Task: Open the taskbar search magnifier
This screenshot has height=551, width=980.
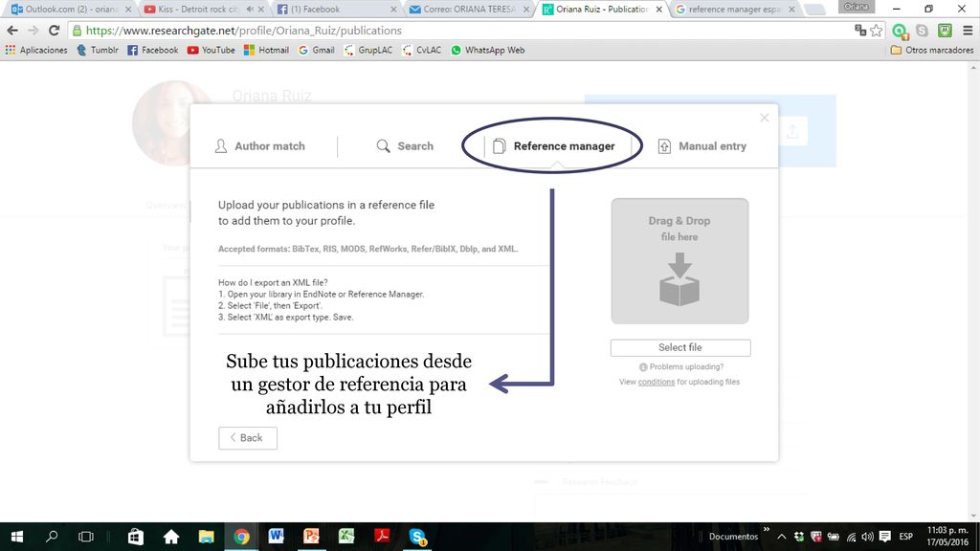Action: pos(52,536)
